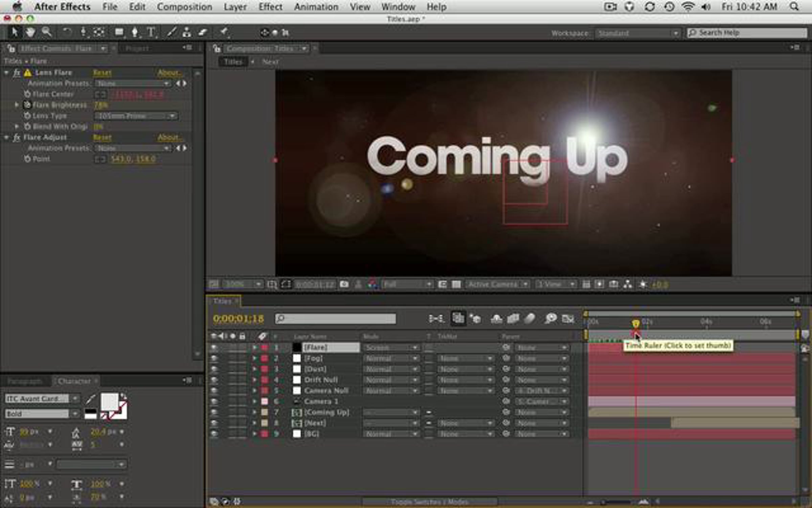The image size is (812, 508).
Task: Open the Effect menu
Action: [x=270, y=7]
